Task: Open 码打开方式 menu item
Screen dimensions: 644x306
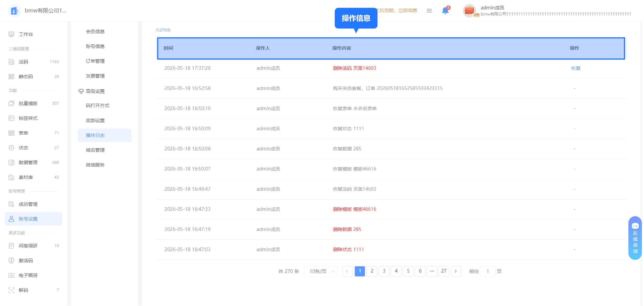Action: click(x=97, y=105)
